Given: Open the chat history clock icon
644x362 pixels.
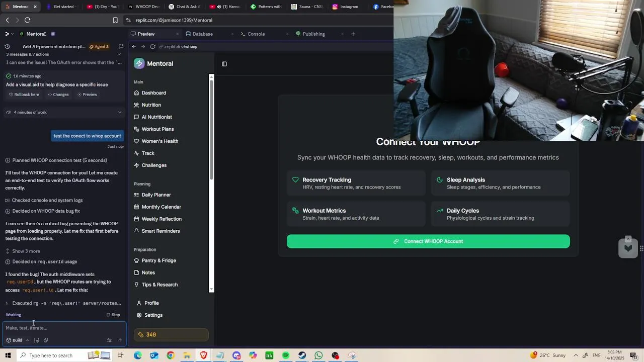Looking at the screenshot, I should (7, 47).
